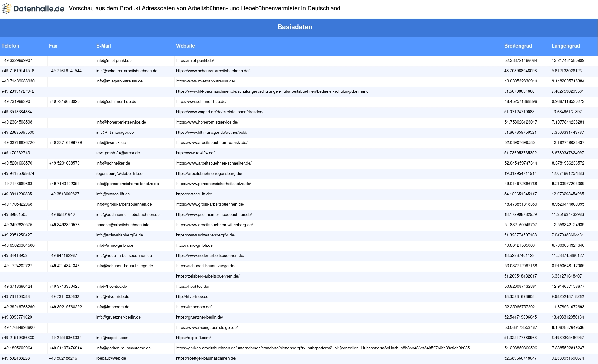Select phone number +49 65029384588
The width and height of the screenshot is (598, 364).
18,245
